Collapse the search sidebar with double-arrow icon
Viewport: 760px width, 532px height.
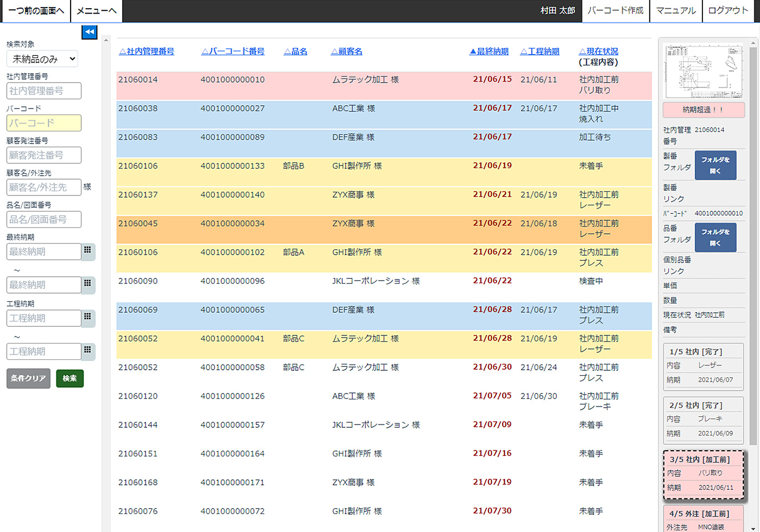tap(90, 32)
